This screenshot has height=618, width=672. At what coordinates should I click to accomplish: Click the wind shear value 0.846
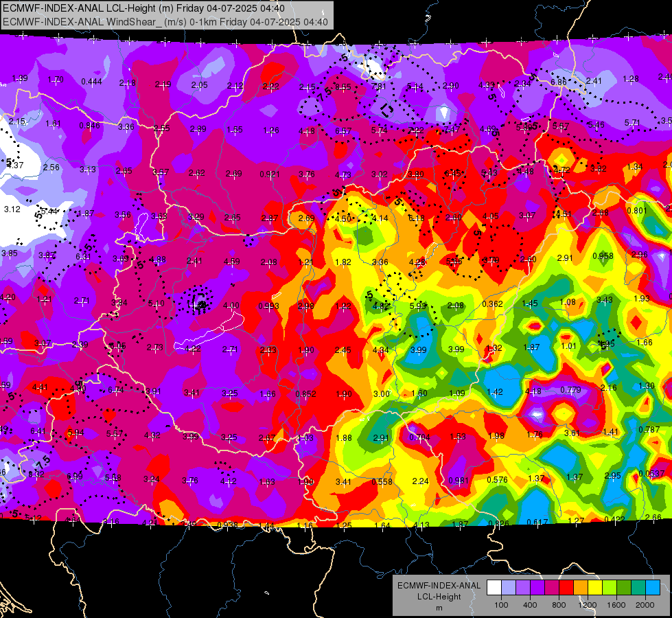coord(89,125)
